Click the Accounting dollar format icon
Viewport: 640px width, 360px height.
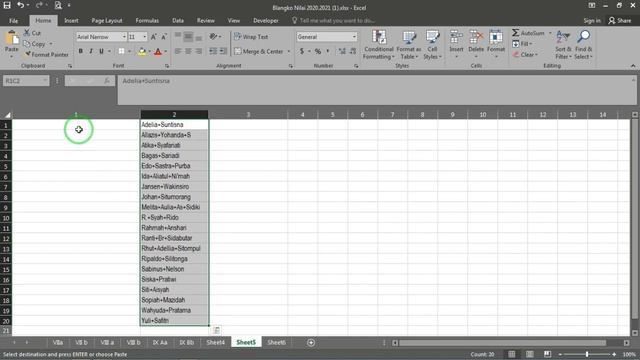tap(302, 51)
